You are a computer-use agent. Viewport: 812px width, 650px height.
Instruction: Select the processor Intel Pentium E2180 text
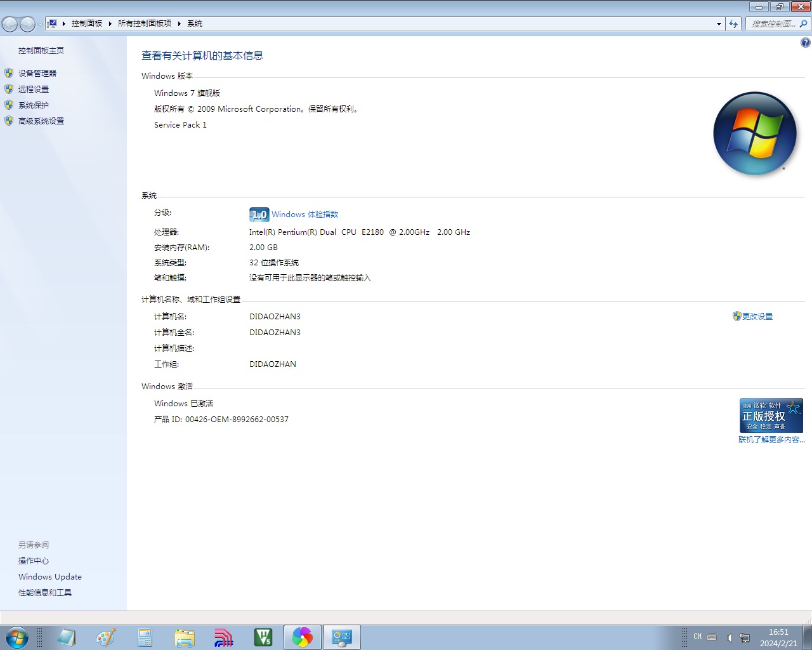coord(360,232)
